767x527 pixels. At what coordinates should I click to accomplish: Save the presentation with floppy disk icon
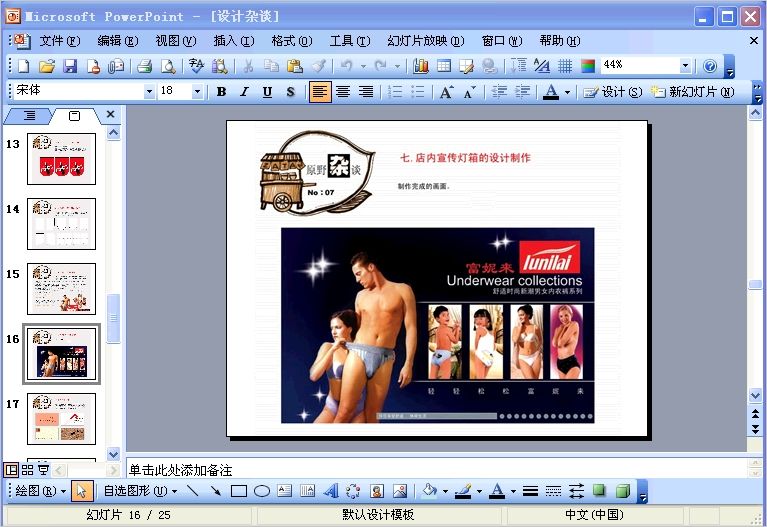(70, 66)
